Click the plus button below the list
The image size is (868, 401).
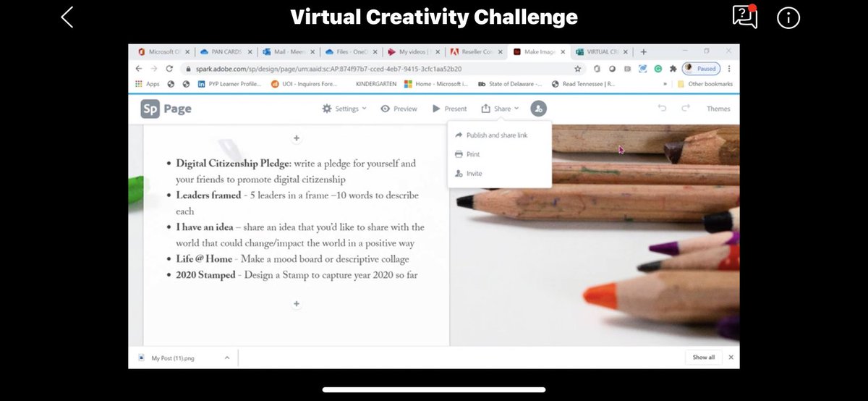[x=296, y=304]
